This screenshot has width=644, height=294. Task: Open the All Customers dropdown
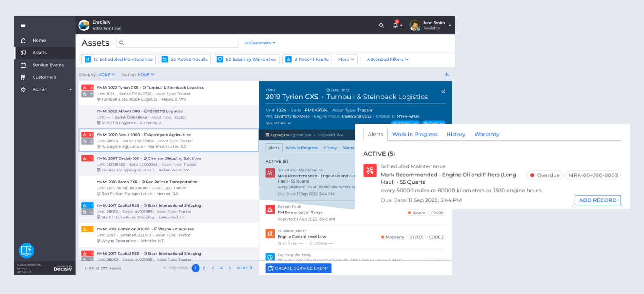tap(260, 43)
